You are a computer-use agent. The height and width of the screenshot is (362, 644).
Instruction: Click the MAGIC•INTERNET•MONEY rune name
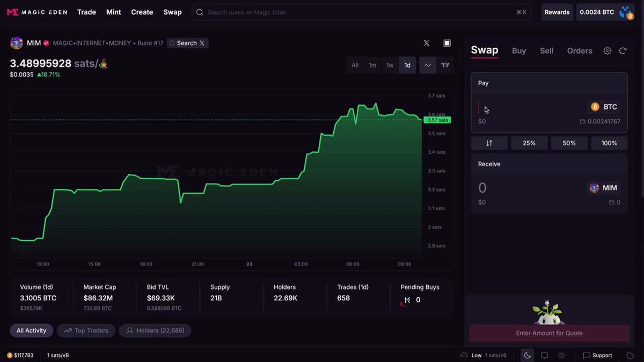[92, 43]
